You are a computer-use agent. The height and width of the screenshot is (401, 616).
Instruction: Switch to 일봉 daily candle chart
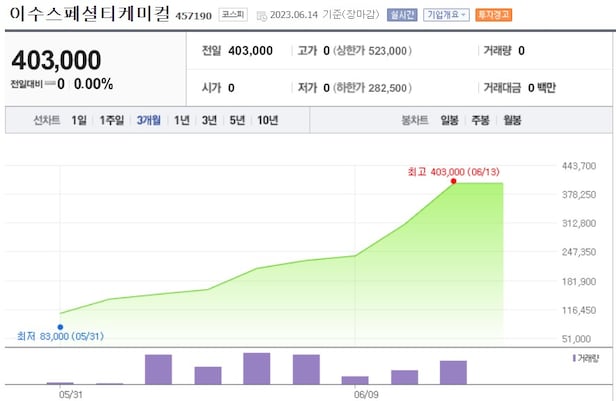click(x=449, y=120)
